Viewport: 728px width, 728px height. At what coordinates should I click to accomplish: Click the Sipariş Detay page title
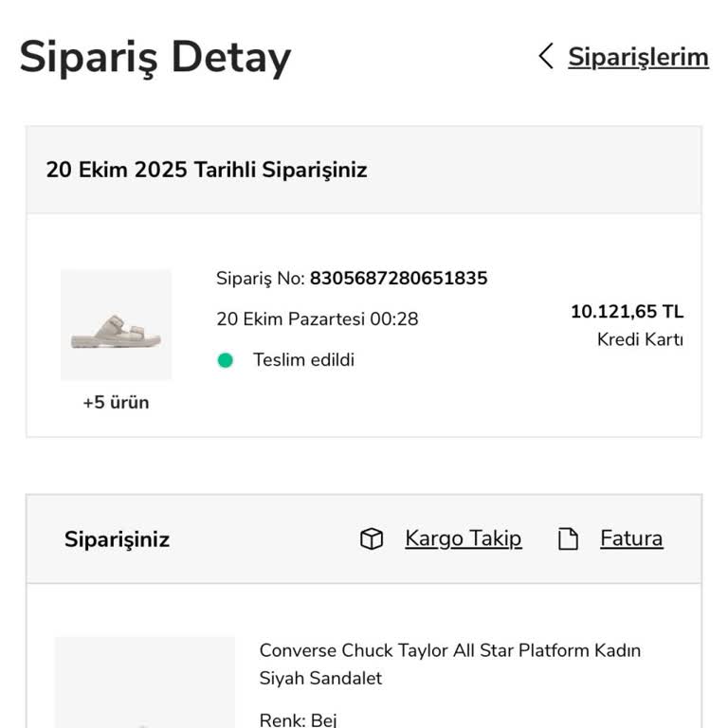[x=155, y=57]
